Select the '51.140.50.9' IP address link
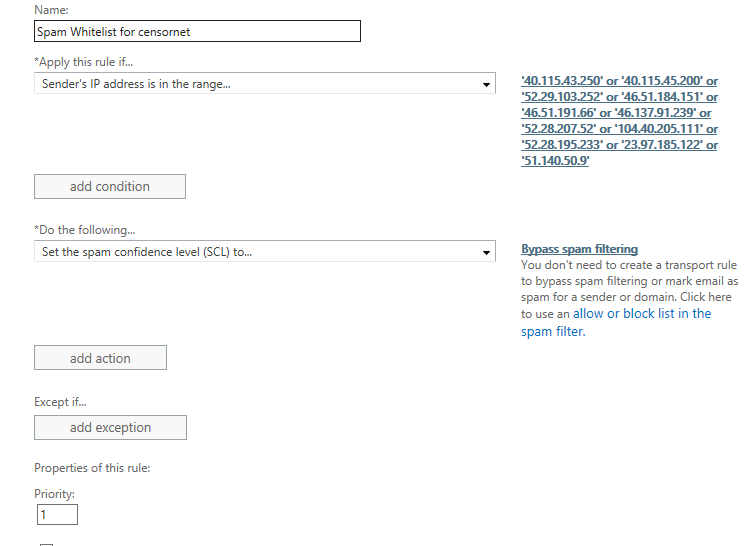 tap(555, 161)
